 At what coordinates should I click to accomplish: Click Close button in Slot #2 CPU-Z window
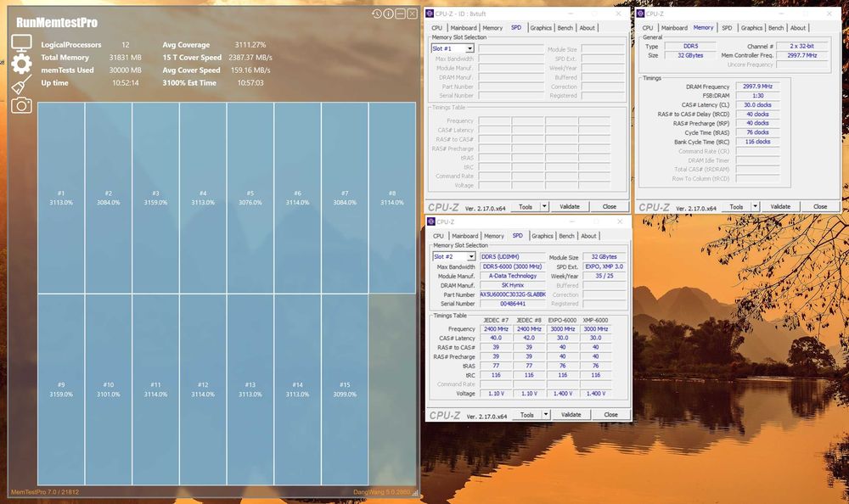click(x=610, y=415)
